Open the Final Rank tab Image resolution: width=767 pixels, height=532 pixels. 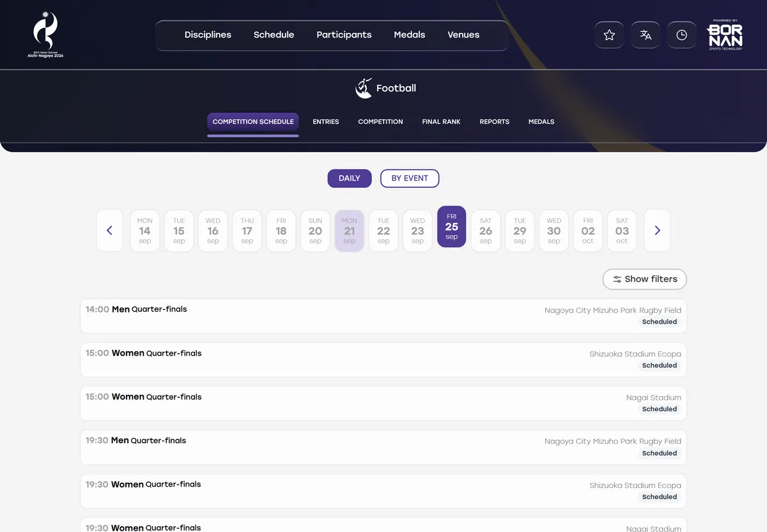coord(441,121)
